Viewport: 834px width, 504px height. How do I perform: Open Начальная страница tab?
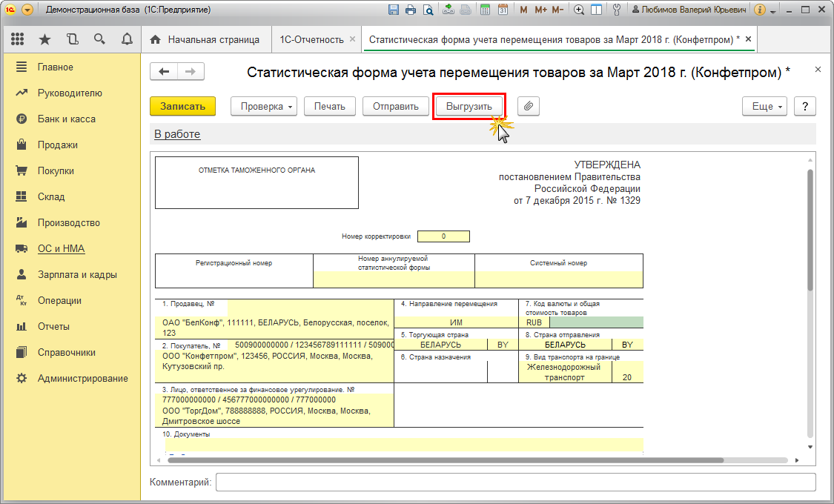coord(205,39)
